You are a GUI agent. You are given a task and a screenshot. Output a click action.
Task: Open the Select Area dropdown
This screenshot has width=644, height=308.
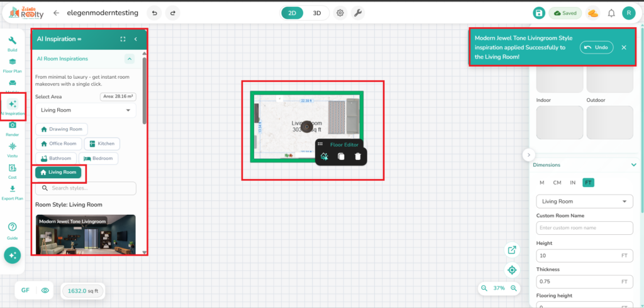pyautogui.click(x=86, y=110)
